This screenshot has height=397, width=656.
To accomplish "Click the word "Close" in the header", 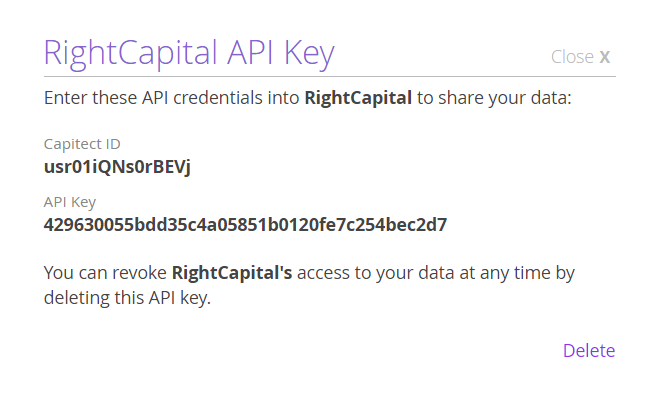I will point(572,57).
